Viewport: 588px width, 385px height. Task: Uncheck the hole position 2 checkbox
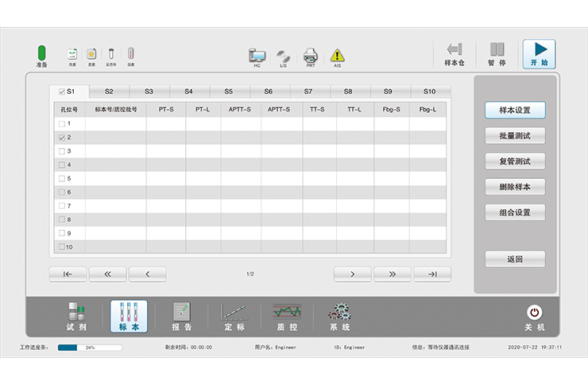pos(62,138)
